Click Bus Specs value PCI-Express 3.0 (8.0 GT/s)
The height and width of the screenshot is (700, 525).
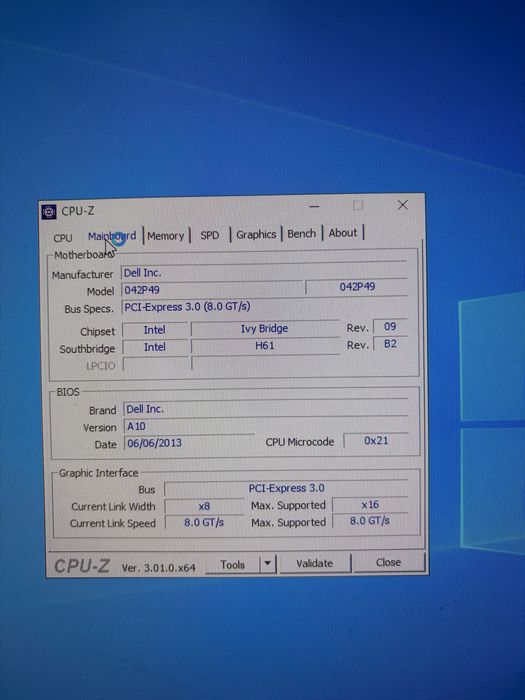click(x=263, y=306)
